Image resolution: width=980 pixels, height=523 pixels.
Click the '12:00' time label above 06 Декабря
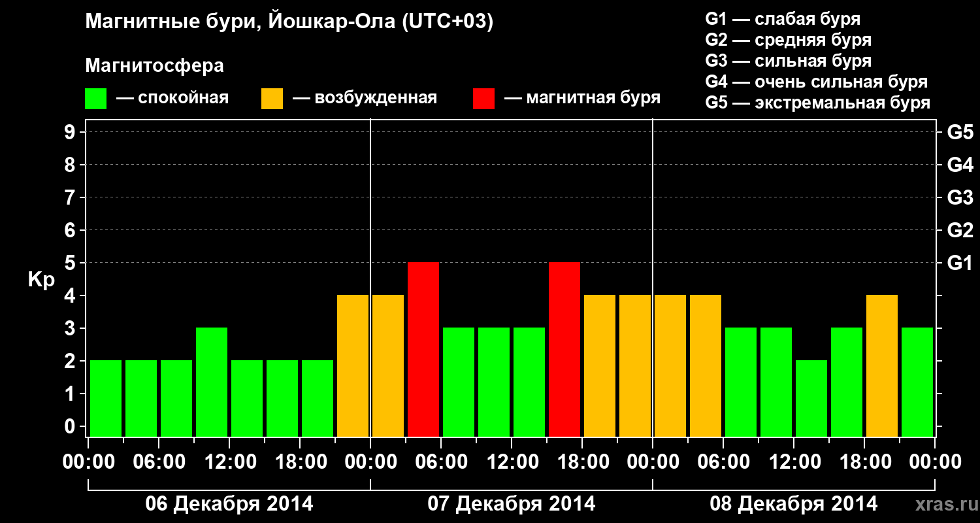(x=230, y=462)
